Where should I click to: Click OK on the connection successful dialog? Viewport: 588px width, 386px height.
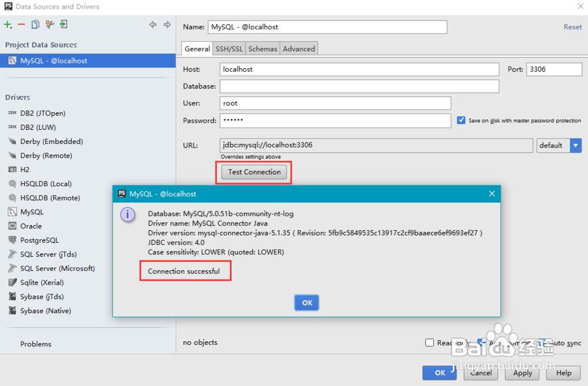(x=306, y=303)
